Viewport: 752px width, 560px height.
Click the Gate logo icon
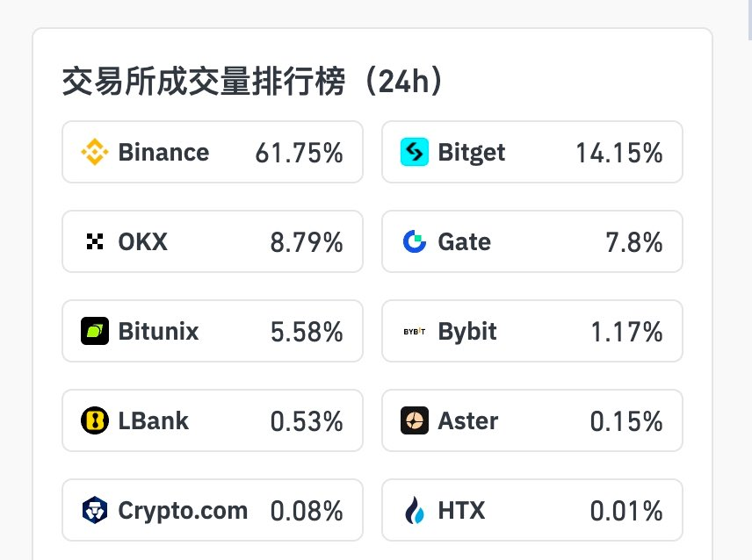click(414, 241)
